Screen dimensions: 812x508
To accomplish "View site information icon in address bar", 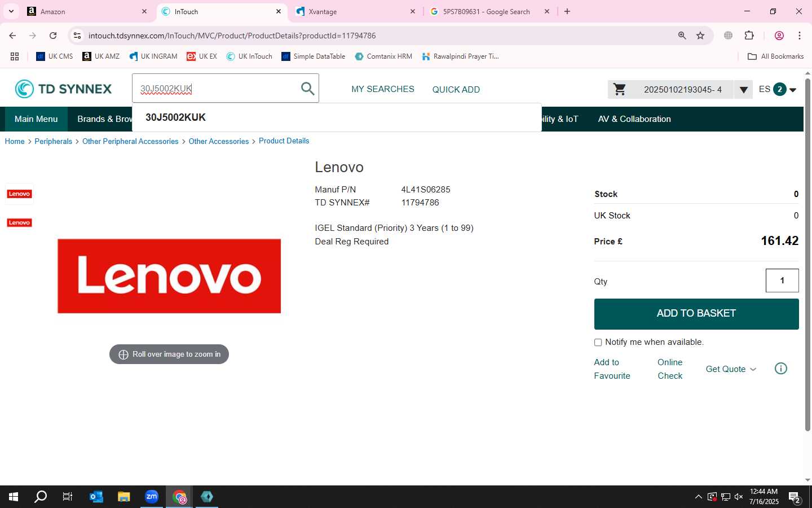I will [x=77, y=36].
